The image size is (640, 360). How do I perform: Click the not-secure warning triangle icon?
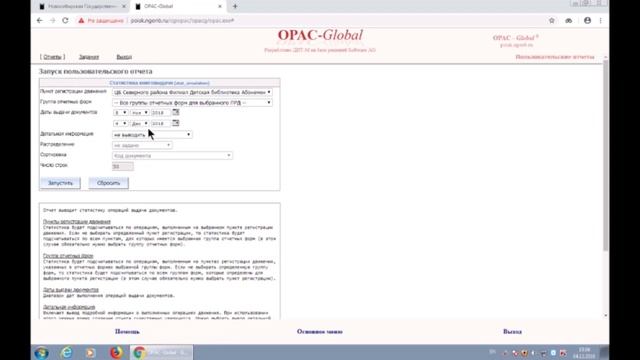point(81,20)
